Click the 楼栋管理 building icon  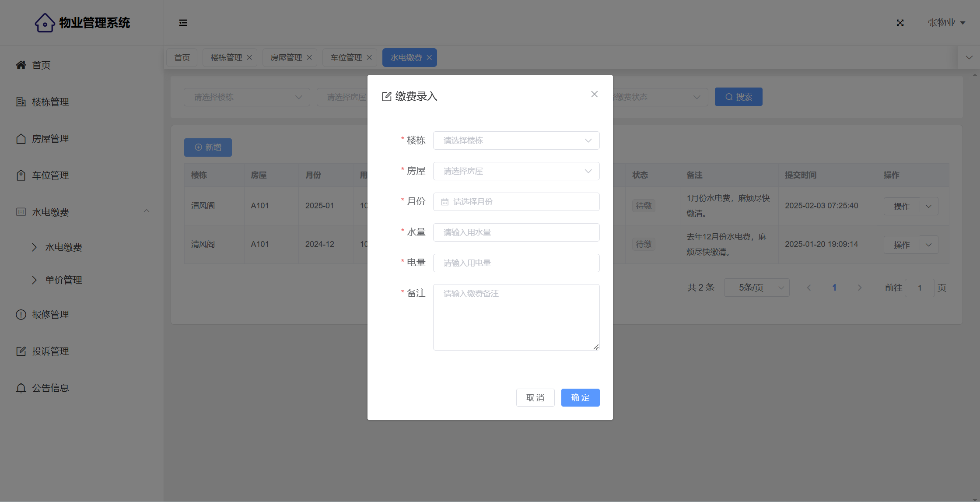21,102
